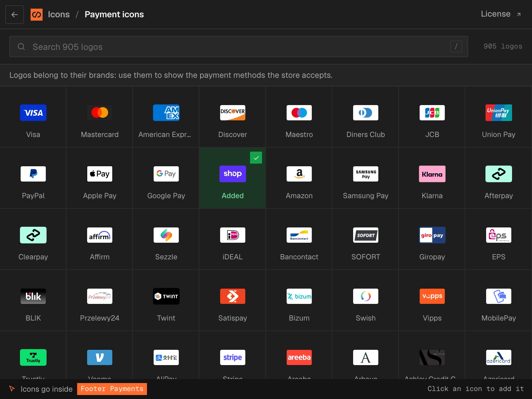The image size is (532, 399).
Task: Add the Bizum icon
Action: click(x=299, y=300)
